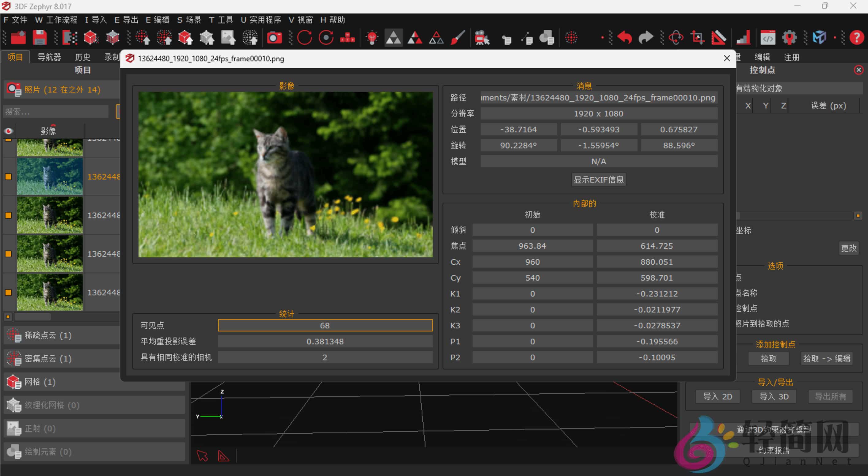Select the paintbrush tool icon
The height and width of the screenshot is (476, 868).
tap(458, 37)
